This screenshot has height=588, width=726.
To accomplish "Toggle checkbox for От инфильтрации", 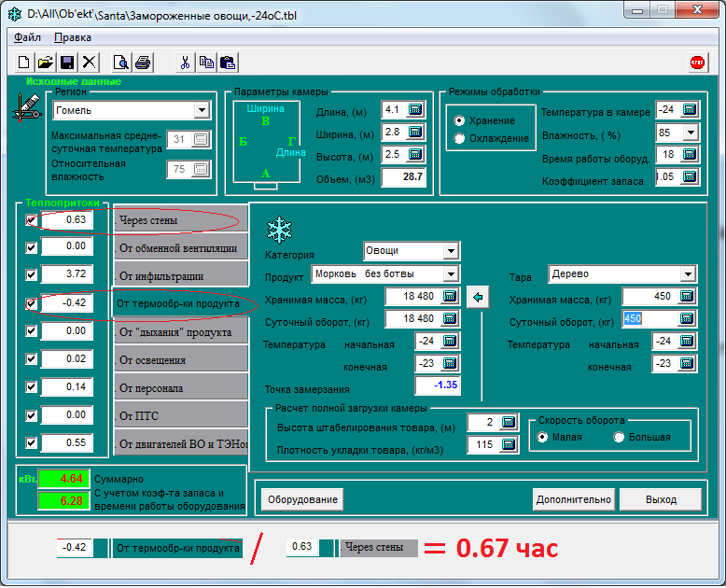I will (31, 275).
